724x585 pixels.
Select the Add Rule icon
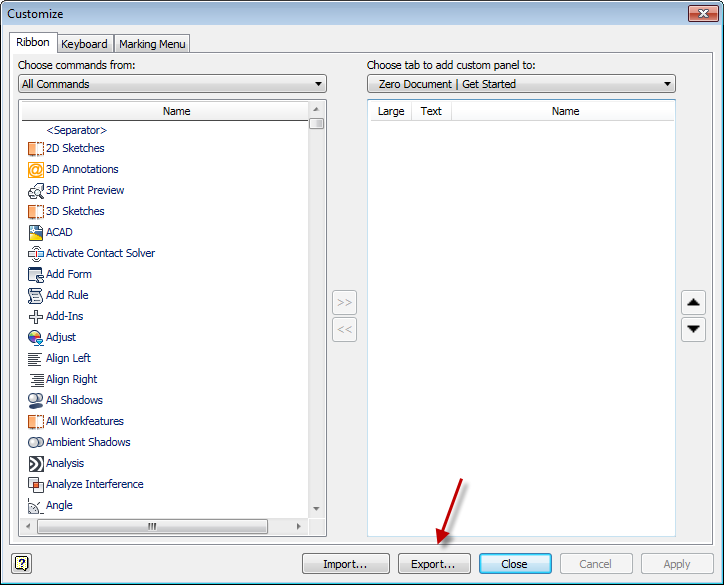pyautogui.click(x=36, y=296)
